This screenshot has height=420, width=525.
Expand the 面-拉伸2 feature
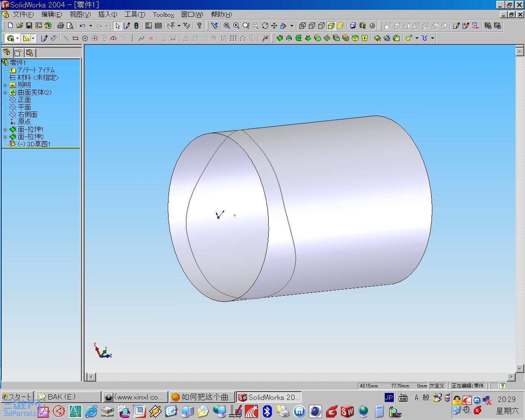coord(5,137)
